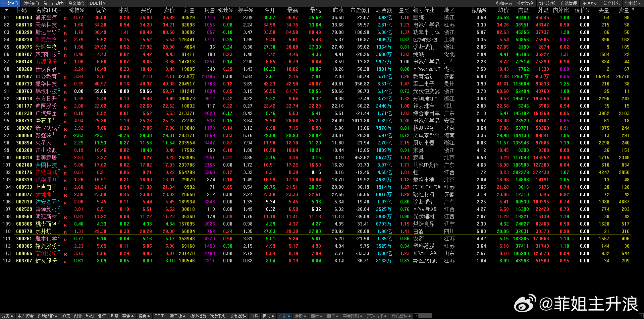Expand the 基金理财 bottom menu
Image resolution: width=644 pixels, height=319 pixels.
pyautogui.click(x=353, y=316)
